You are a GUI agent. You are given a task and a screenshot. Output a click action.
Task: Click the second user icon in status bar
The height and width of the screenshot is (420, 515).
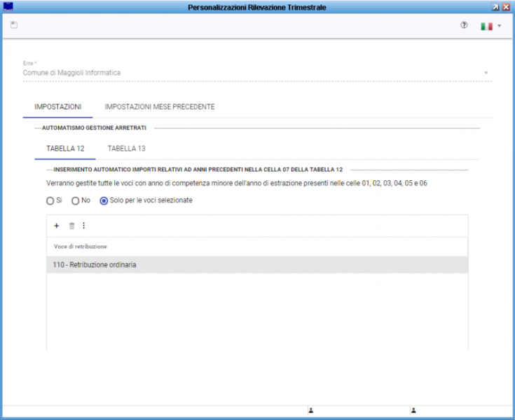[x=413, y=410]
